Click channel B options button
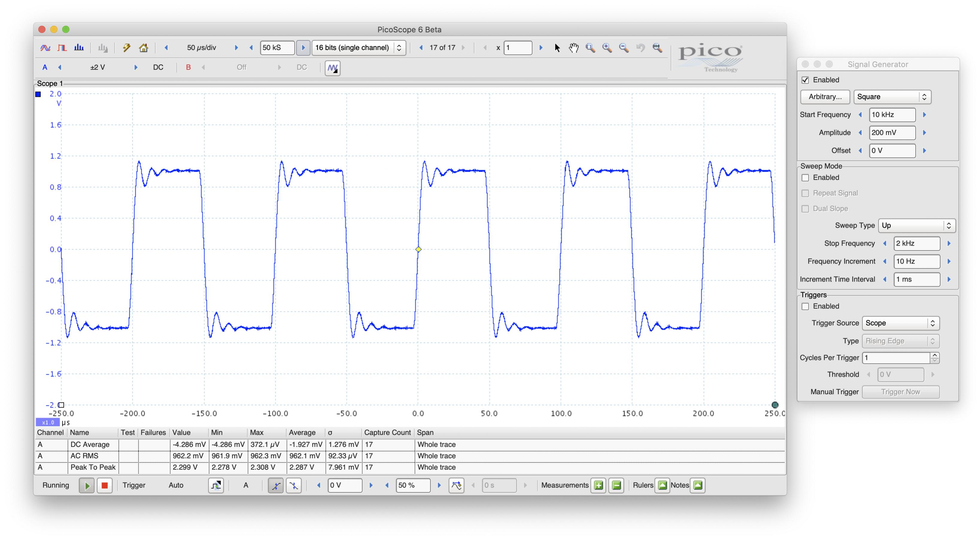 (188, 67)
